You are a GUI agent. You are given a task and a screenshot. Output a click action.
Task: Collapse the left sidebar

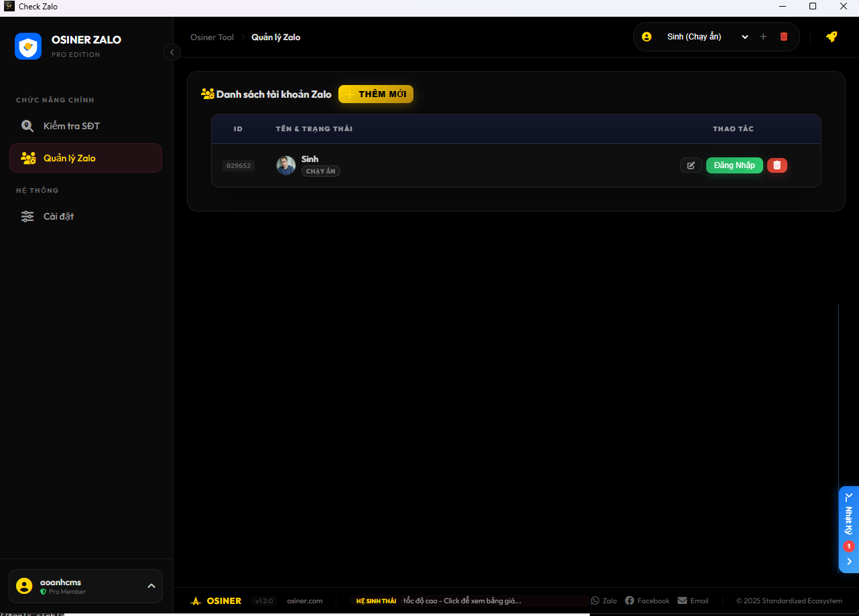(172, 52)
